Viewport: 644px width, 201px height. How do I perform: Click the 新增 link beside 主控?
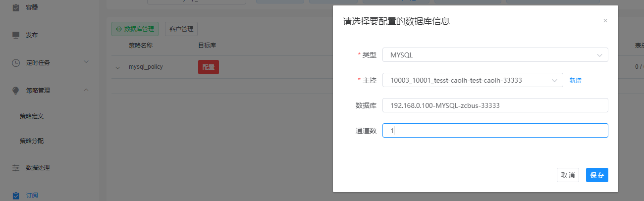click(x=575, y=80)
